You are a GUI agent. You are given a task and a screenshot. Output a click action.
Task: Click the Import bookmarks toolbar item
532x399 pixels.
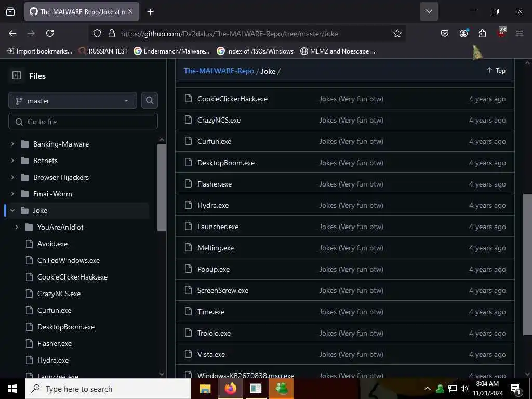coord(39,51)
